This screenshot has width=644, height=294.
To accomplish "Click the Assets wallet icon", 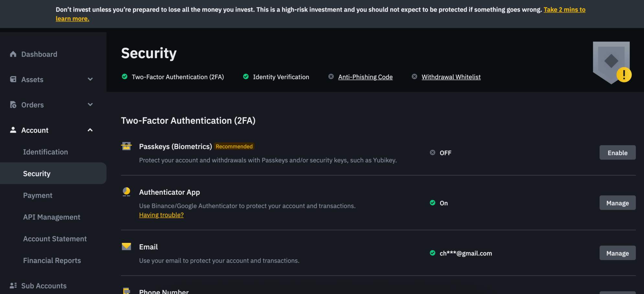I will pyautogui.click(x=13, y=79).
